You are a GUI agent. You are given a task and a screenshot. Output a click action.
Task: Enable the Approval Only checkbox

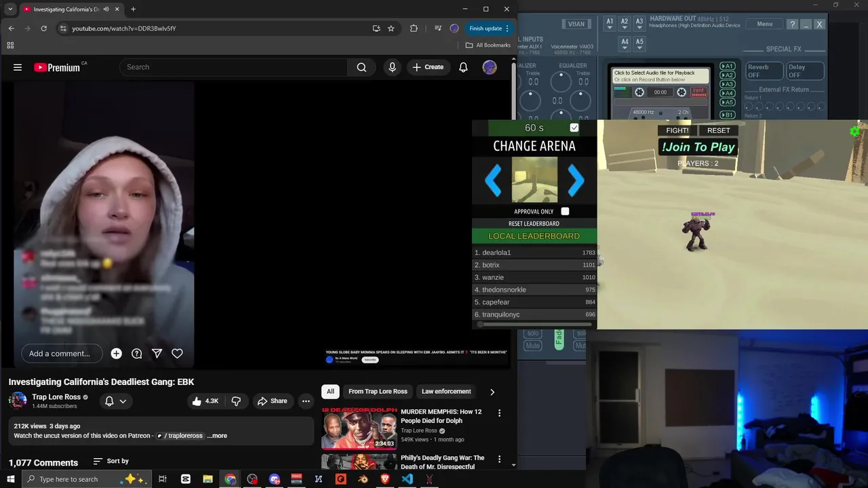point(565,211)
